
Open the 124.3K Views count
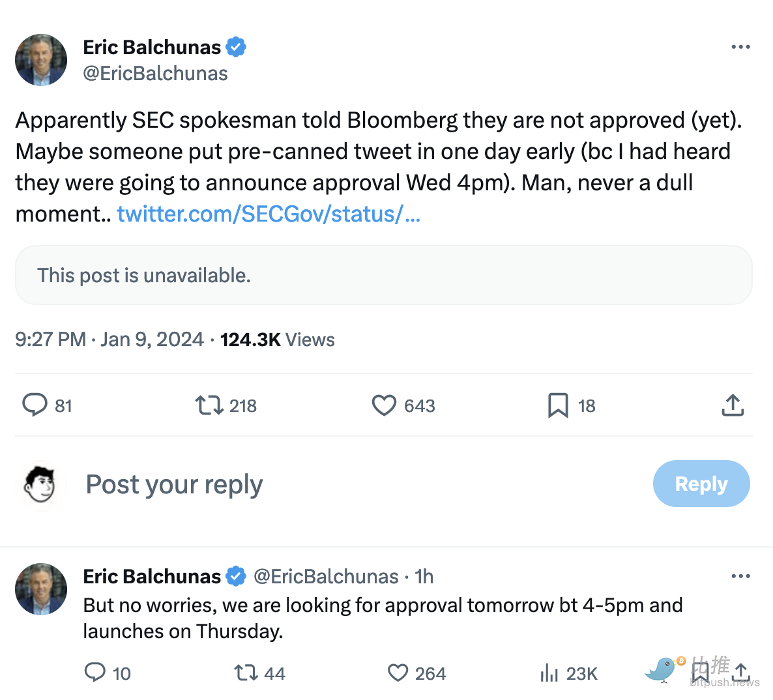pos(277,340)
